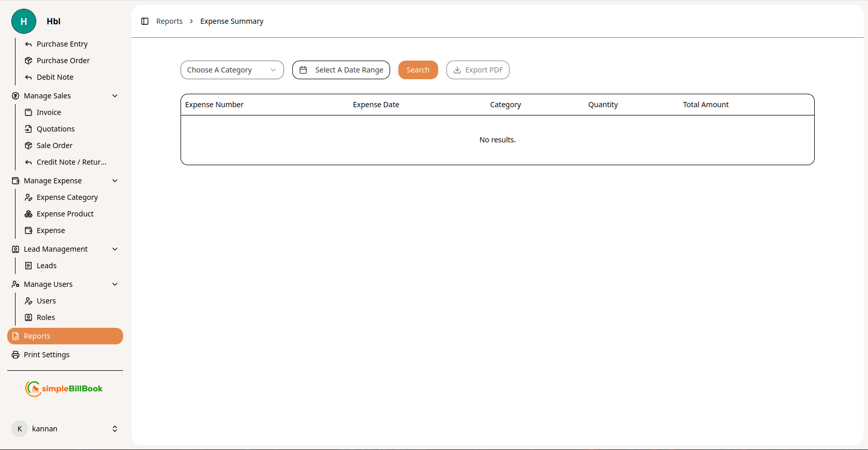Viewport: 868px width, 450px height.
Task: Collapse the Manage Expense section
Action: click(115, 181)
